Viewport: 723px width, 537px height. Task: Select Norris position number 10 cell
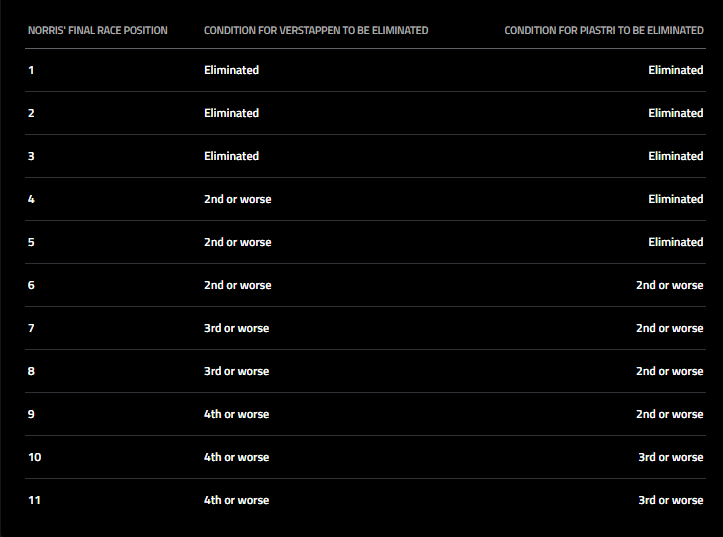34,457
